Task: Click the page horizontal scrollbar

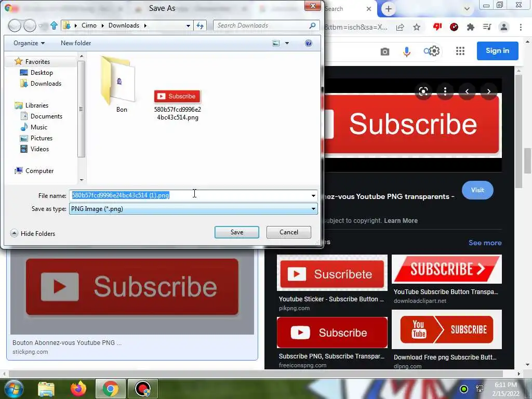Action: [256, 374]
